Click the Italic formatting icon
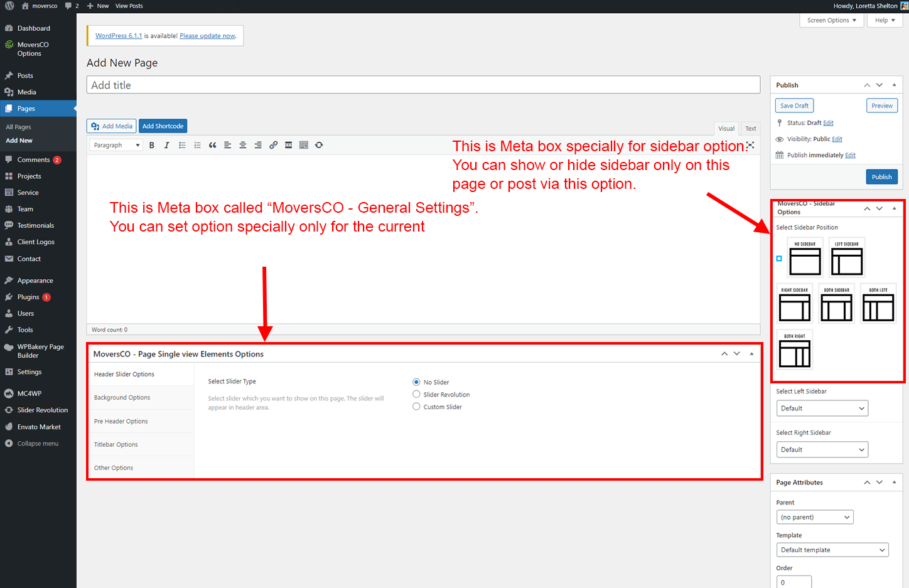This screenshot has height=588, width=909. tap(166, 145)
